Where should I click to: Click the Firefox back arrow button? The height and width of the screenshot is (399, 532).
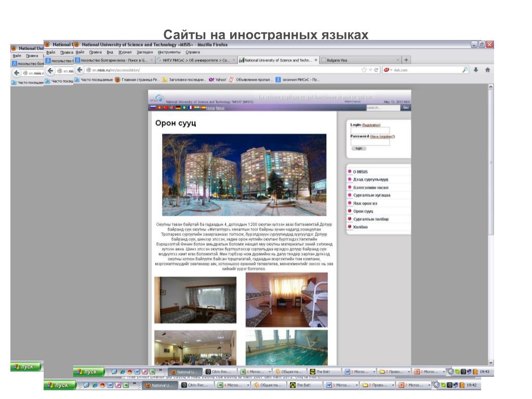(80, 70)
